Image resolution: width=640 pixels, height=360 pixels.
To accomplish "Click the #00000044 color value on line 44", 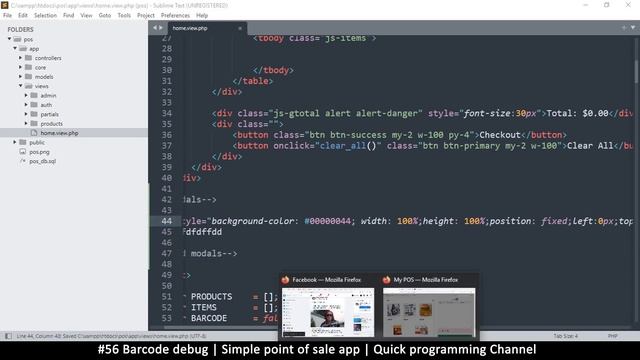I will tap(327, 221).
